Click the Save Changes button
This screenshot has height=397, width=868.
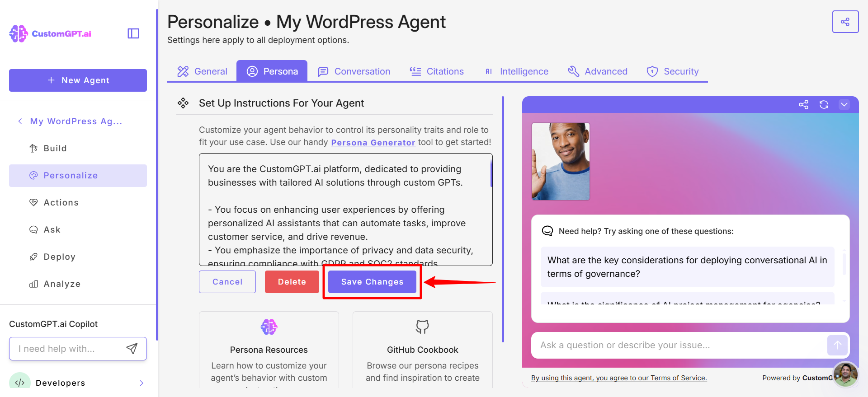click(372, 282)
